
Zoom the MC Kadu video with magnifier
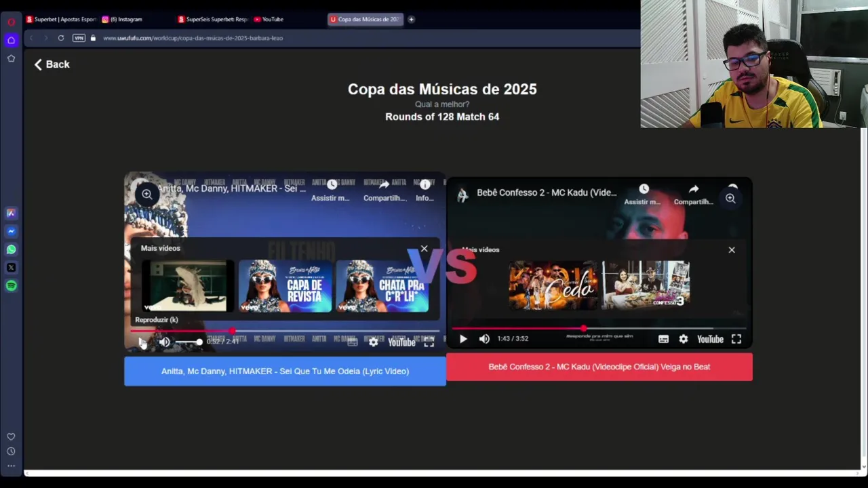click(x=730, y=198)
